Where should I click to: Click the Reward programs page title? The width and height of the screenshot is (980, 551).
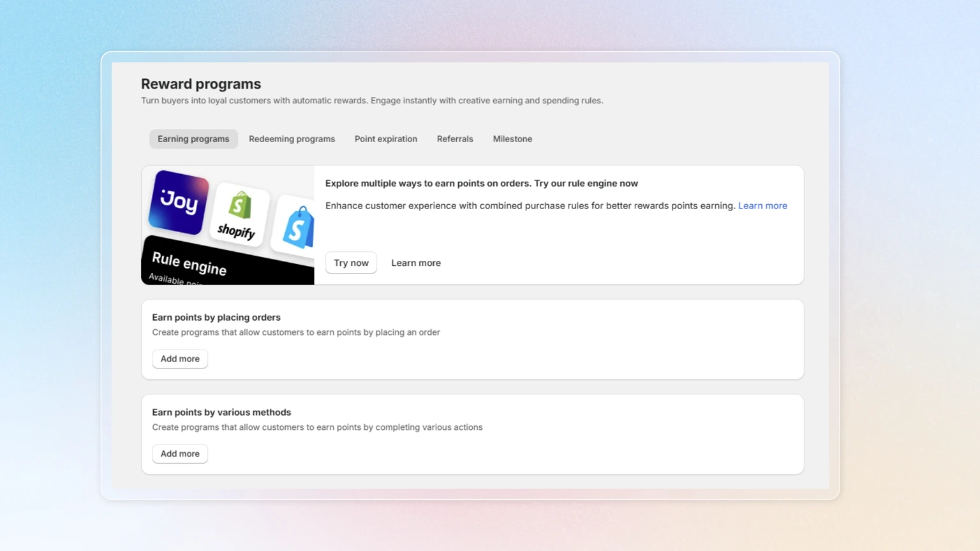tap(201, 84)
